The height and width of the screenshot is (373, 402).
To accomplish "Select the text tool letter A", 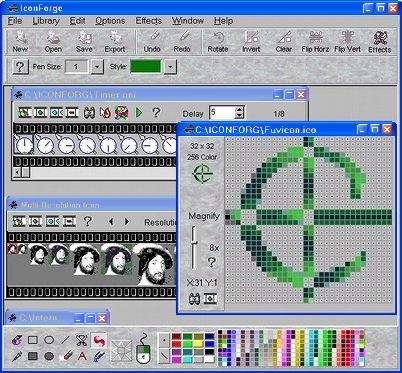I will pos(82,356).
